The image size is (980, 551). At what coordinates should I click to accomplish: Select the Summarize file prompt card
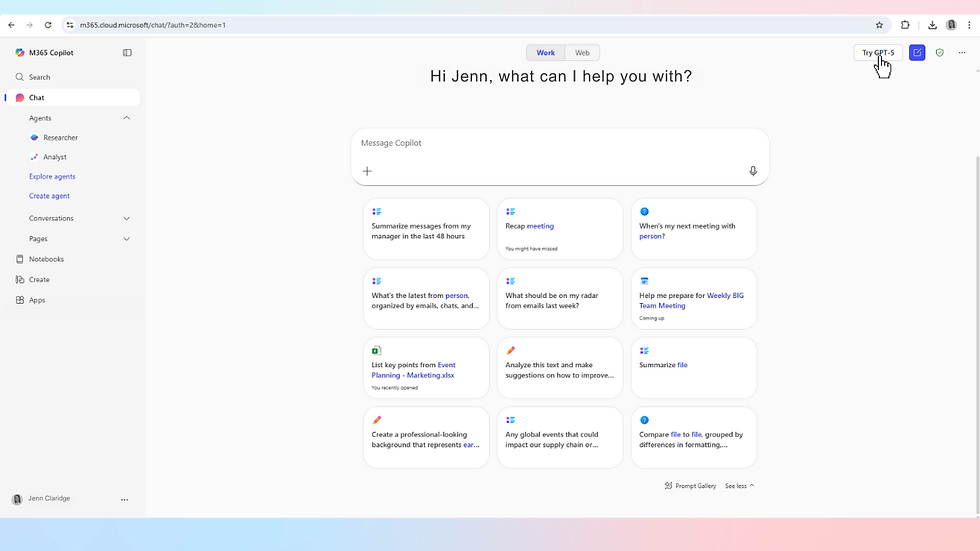[694, 368]
